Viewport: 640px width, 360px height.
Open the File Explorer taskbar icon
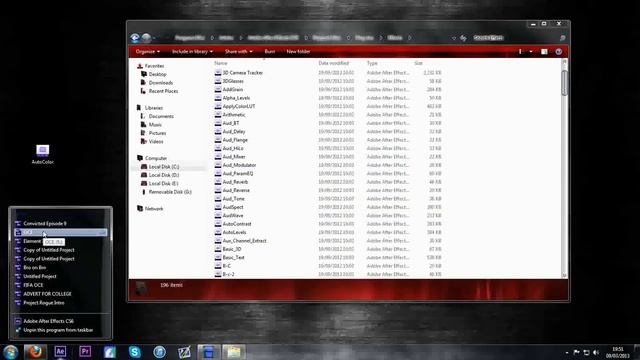point(234,352)
